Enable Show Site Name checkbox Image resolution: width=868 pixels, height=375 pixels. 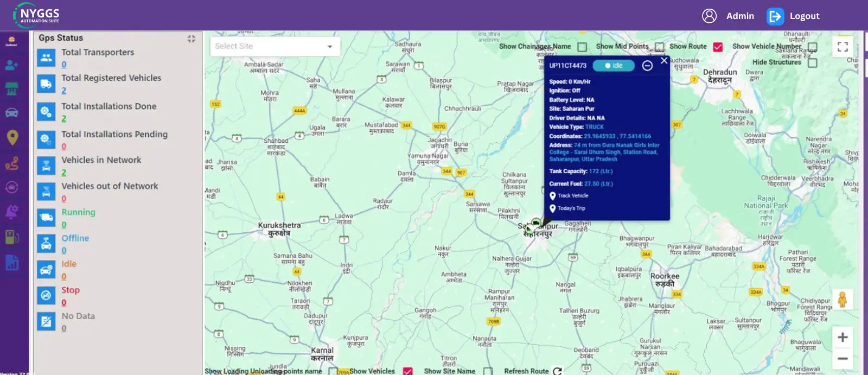tap(488, 371)
